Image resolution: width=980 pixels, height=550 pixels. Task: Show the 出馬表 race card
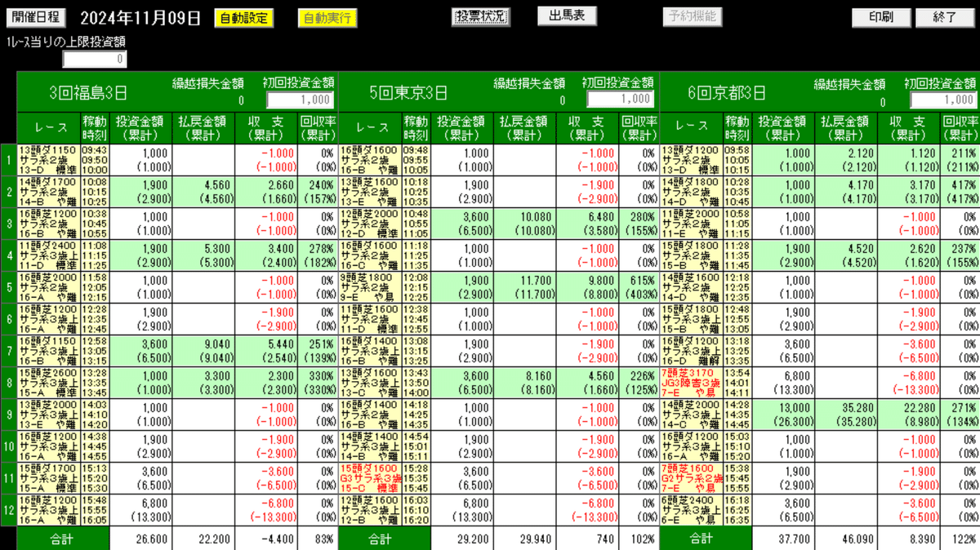(567, 16)
